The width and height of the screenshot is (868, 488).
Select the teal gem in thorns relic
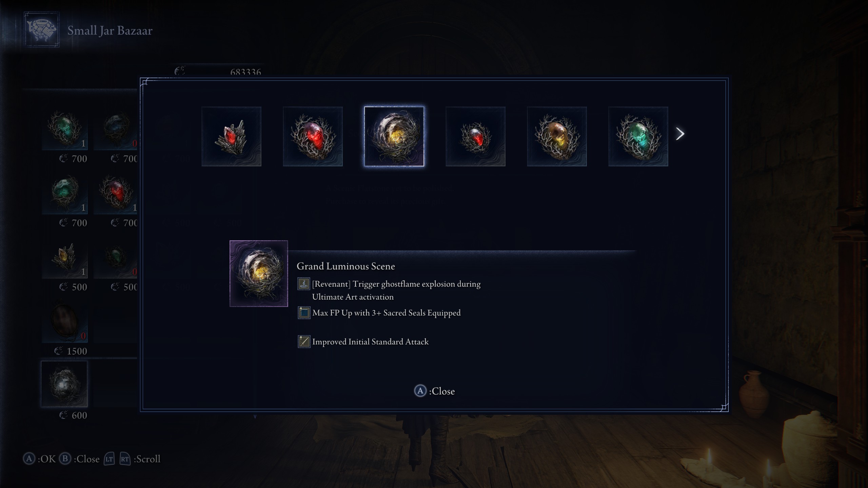click(638, 137)
